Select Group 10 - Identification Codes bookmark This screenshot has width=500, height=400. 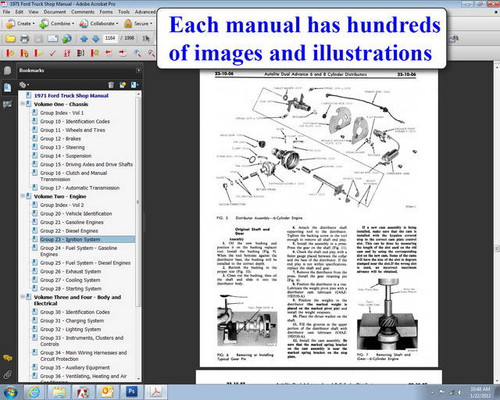click(75, 122)
